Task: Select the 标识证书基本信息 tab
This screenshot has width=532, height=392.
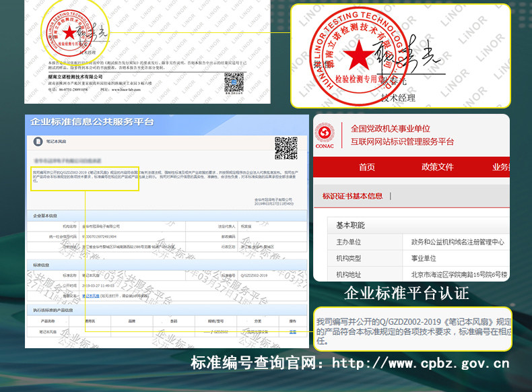Action: [352, 196]
